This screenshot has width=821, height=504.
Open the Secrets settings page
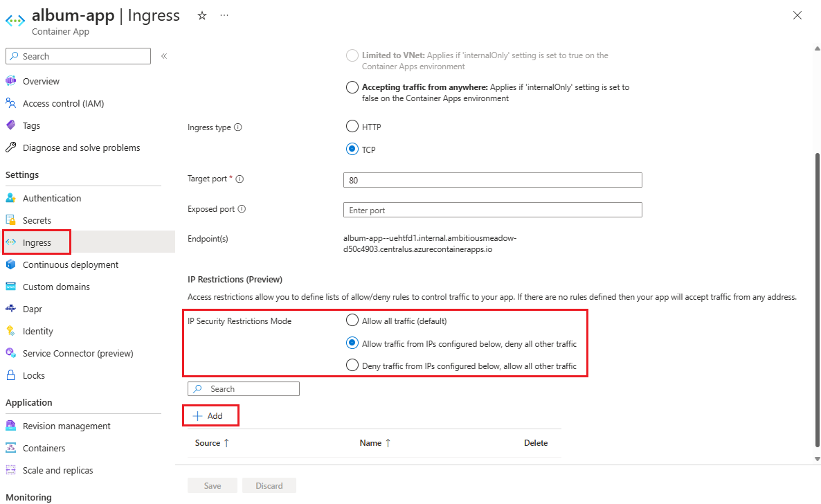[x=38, y=219]
